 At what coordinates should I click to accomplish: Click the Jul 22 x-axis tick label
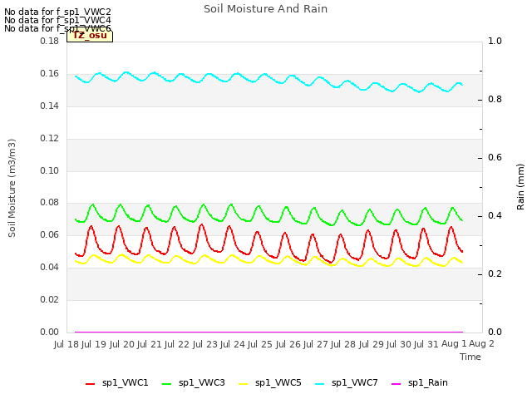pos(178,344)
